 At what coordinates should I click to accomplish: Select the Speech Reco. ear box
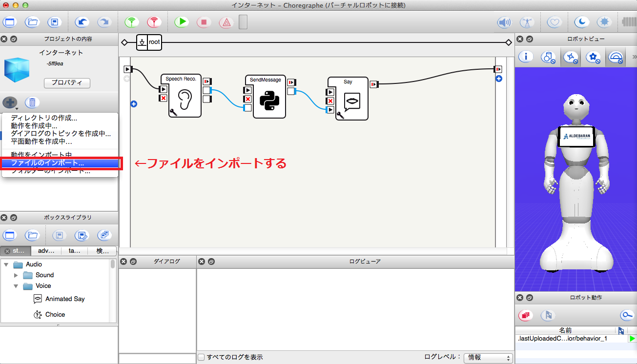coord(184,99)
